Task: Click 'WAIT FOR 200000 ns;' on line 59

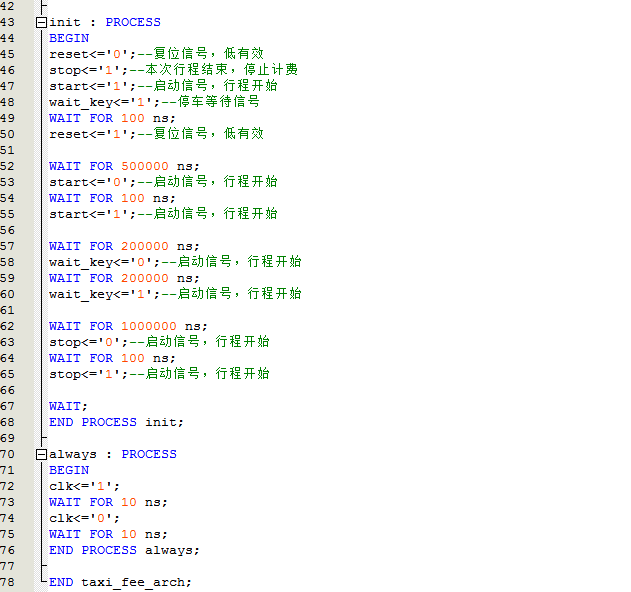Action: click(x=124, y=278)
